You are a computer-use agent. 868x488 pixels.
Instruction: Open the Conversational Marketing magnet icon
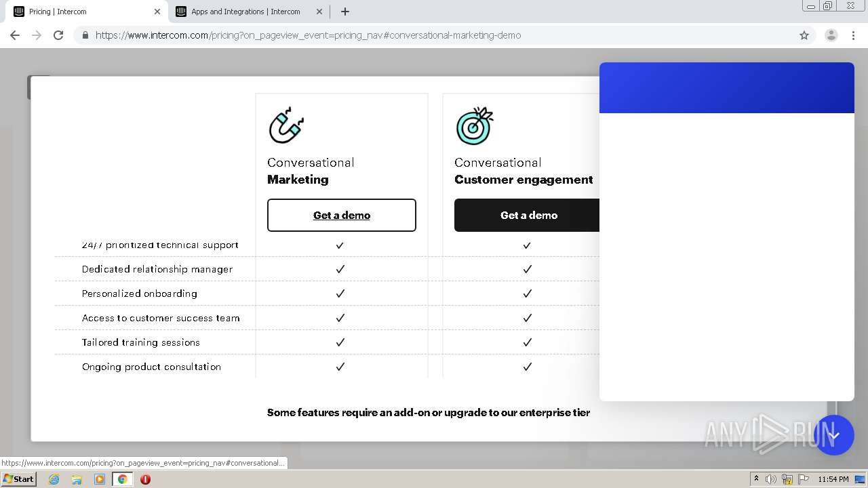point(286,125)
